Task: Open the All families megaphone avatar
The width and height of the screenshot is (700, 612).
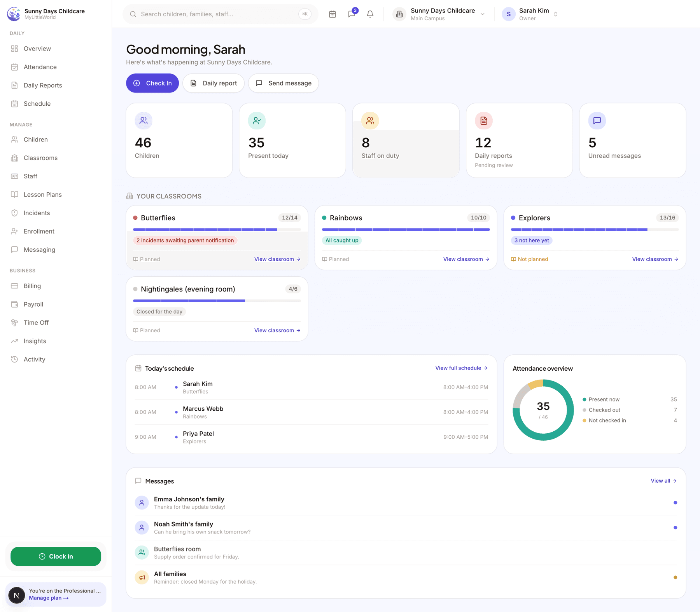Action: pyautogui.click(x=142, y=577)
